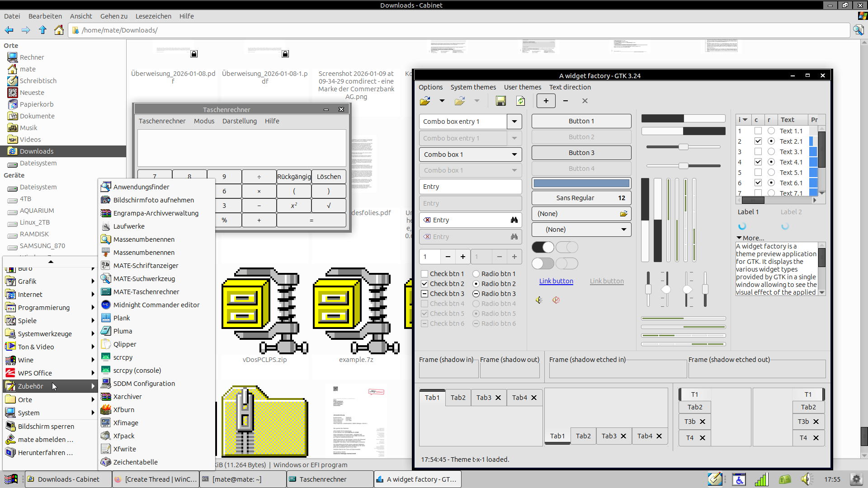
Task: Enable Check btn 1 checkbox
Action: (425, 274)
